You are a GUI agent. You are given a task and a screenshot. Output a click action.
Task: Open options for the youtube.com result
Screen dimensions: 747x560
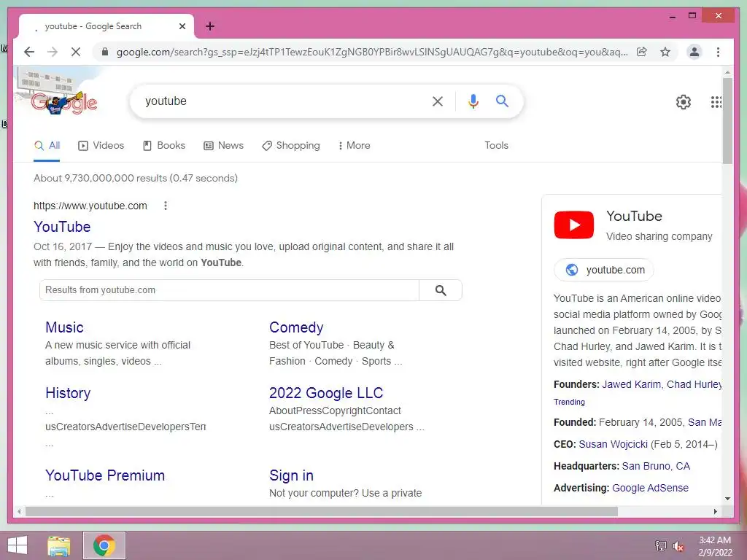click(x=166, y=206)
